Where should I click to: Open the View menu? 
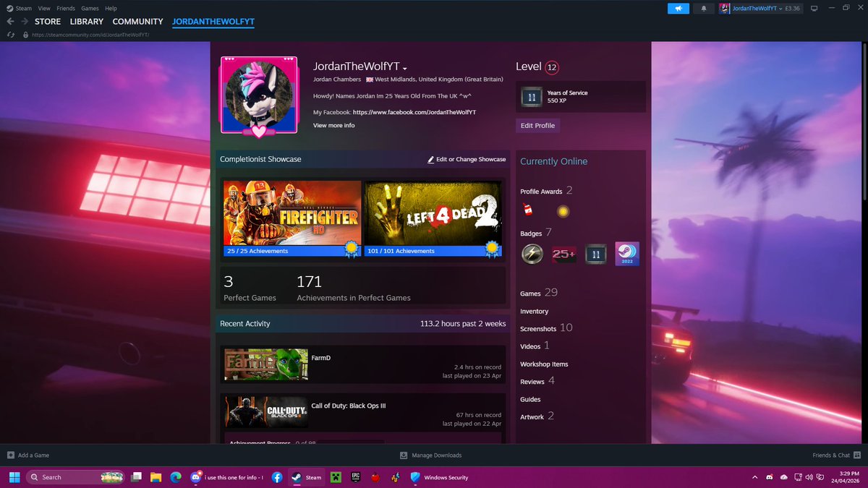(44, 8)
